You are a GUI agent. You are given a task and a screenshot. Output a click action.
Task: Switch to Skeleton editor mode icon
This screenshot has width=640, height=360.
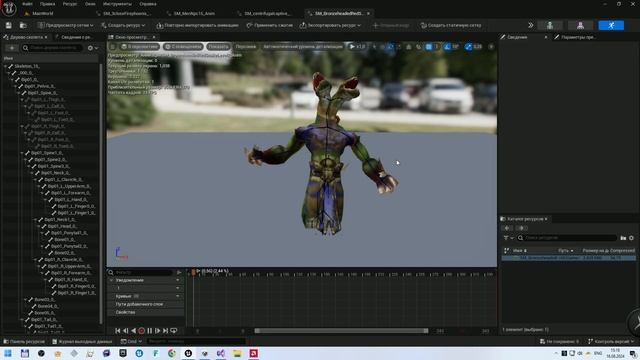pyautogui.click(x=550, y=25)
